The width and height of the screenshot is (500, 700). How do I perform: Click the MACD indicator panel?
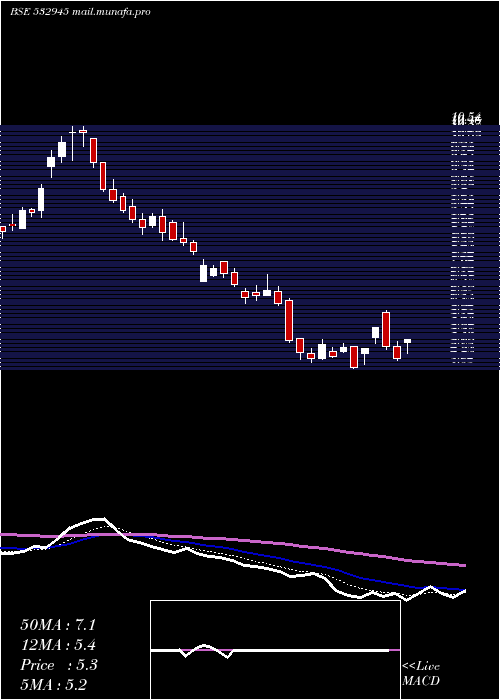[x=275, y=650]
